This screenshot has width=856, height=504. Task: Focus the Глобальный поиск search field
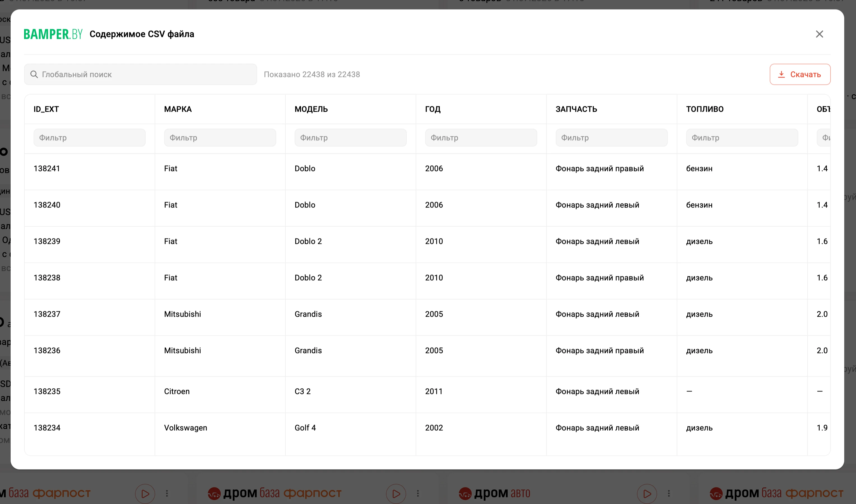[x=140, y=74]
